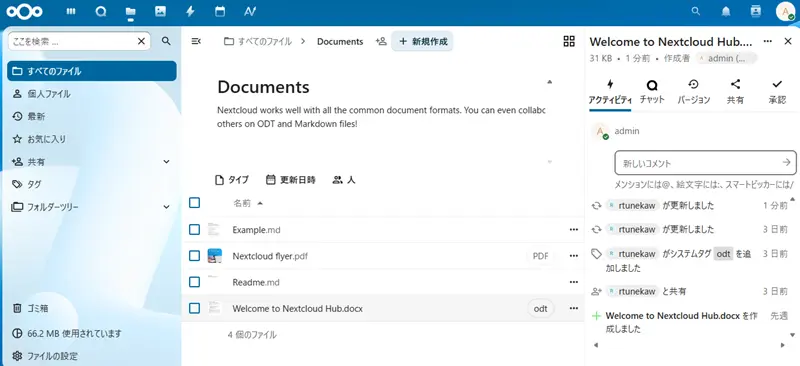Open the タイプ filter dropdown
The height and width of the screenshot is (366, 800).
(232, 180)
